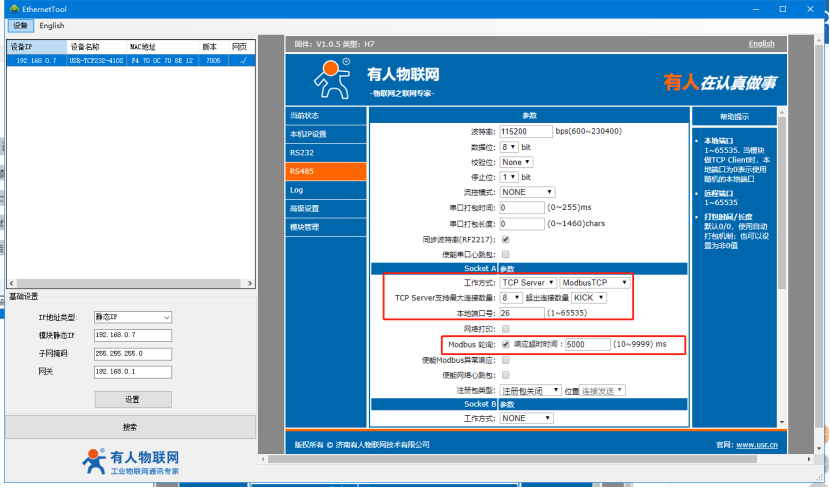Expand the ModbusTCP protocol dropdown

pyautogui.click(x=594, y=282)
